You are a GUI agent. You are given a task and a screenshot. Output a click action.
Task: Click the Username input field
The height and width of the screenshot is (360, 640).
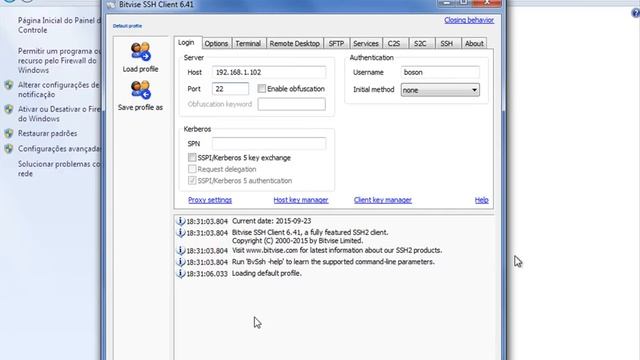(x=440, y=72)
